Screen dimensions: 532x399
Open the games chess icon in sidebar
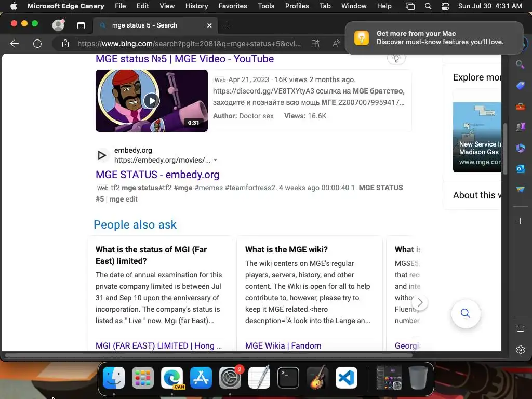pyautogui.click(x=520, y=127)
